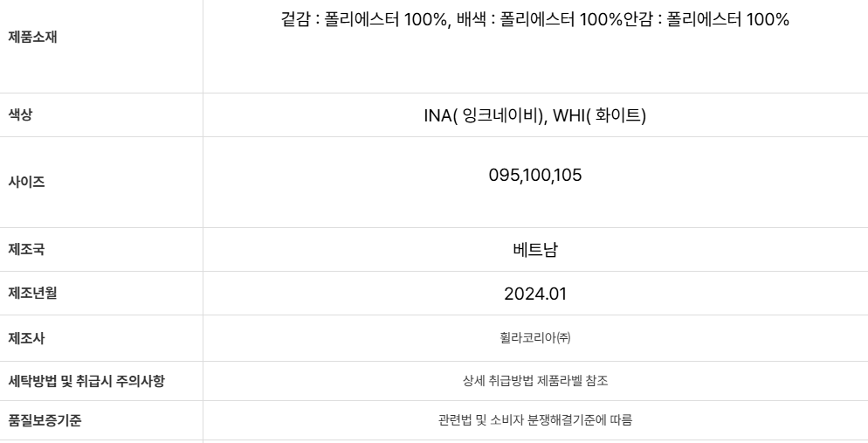Viewport: 868px width, 443px height.
Task: Click the 제조사 row label
Action: pos(26,338)
